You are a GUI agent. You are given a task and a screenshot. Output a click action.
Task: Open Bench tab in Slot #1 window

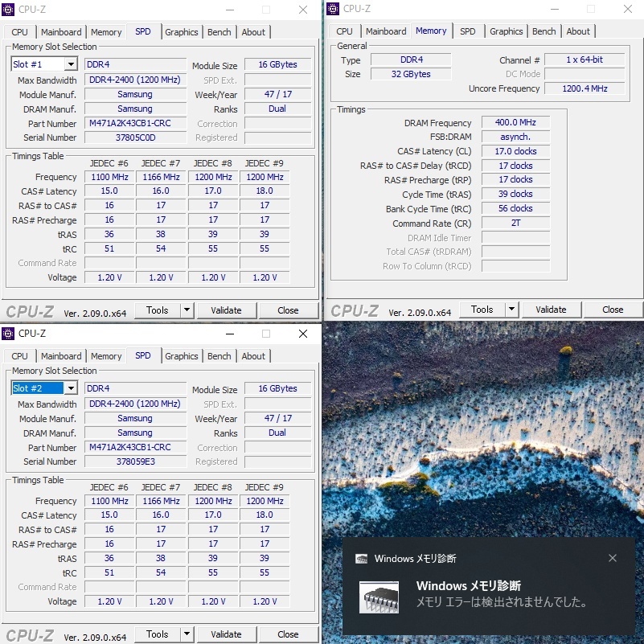[x=219, y=32]
